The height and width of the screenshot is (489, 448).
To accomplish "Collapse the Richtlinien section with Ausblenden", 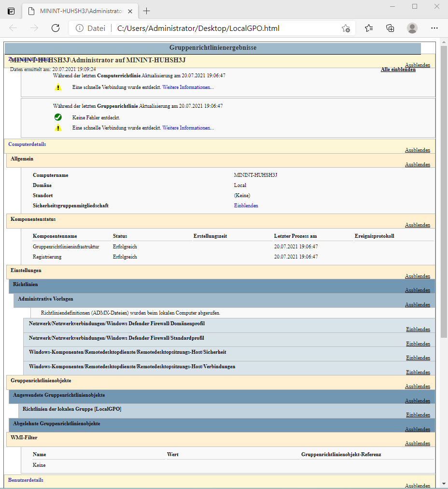I will coord(418,290).
